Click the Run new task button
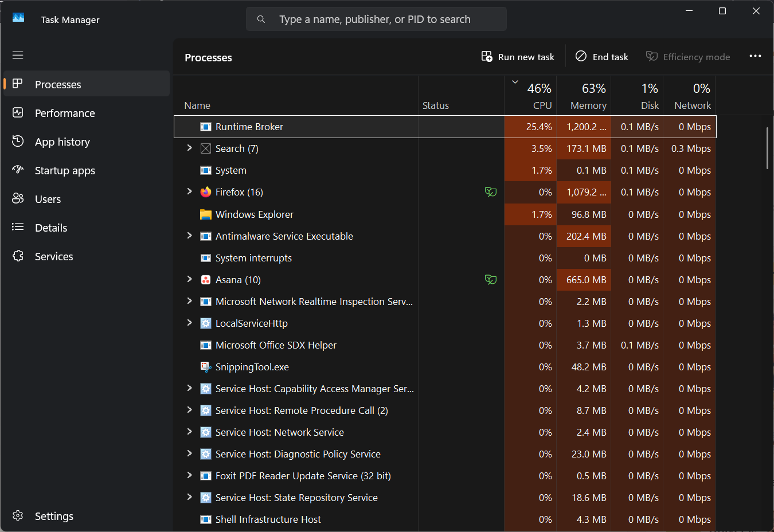Viewport: 774px width, 532px height. (518, 57)
